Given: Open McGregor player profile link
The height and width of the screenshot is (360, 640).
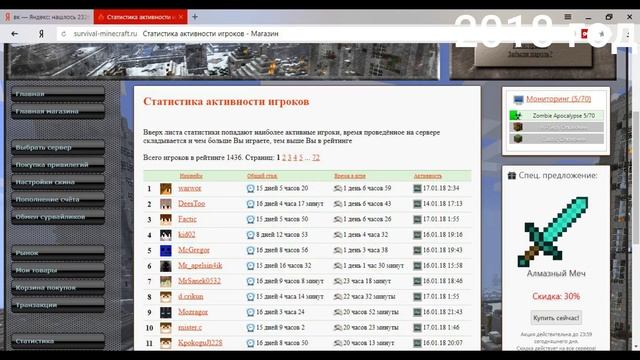Looking at the screenshot, I should click(x=194, y=250).
